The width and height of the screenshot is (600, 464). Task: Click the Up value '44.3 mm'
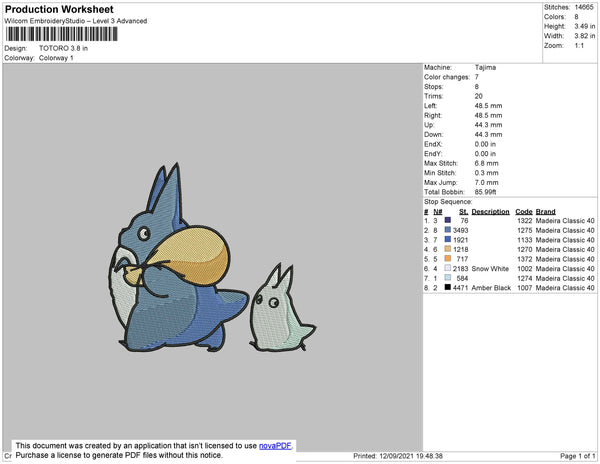pos(488,125)
